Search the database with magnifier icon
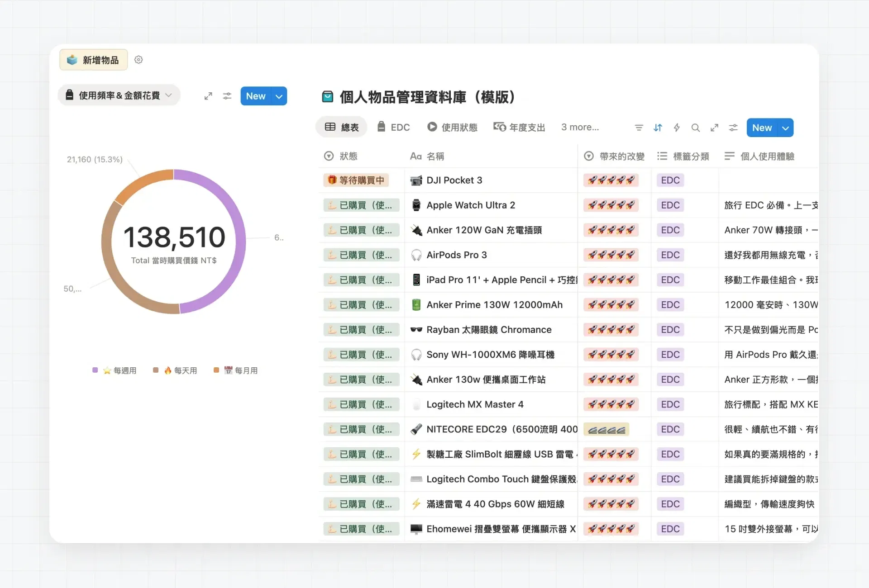Viewport: 869px width, 588px height. [x=696, y=128]
